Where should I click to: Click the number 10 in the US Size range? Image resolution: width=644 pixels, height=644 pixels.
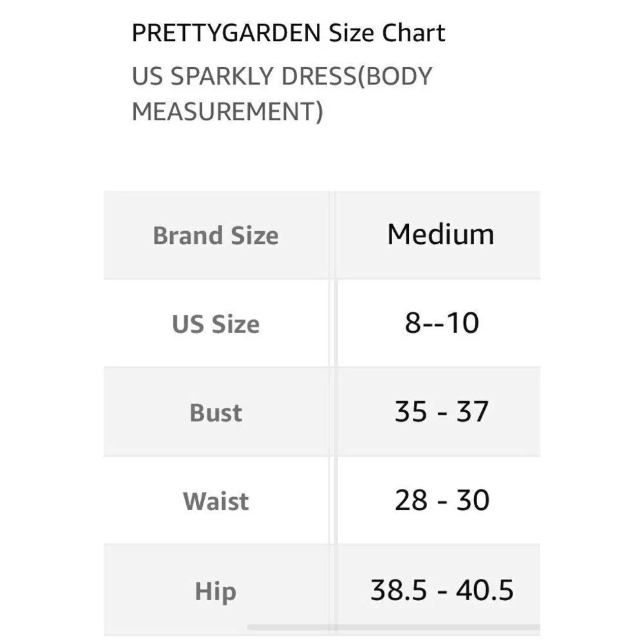462,323
